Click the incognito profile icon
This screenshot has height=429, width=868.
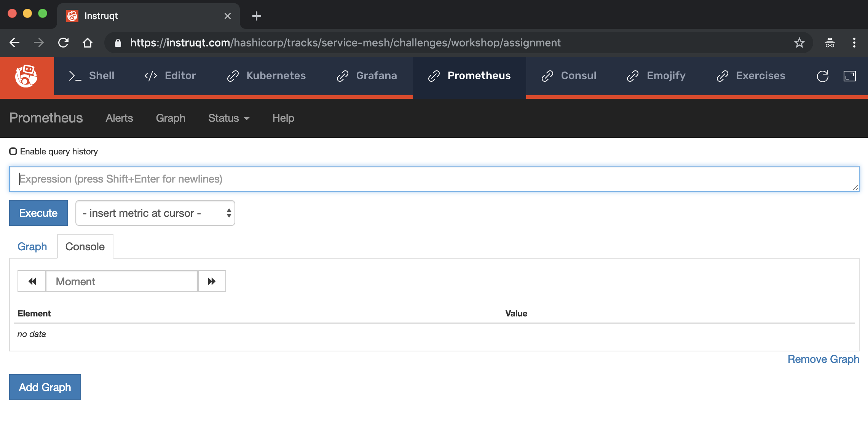click(830, 43)
